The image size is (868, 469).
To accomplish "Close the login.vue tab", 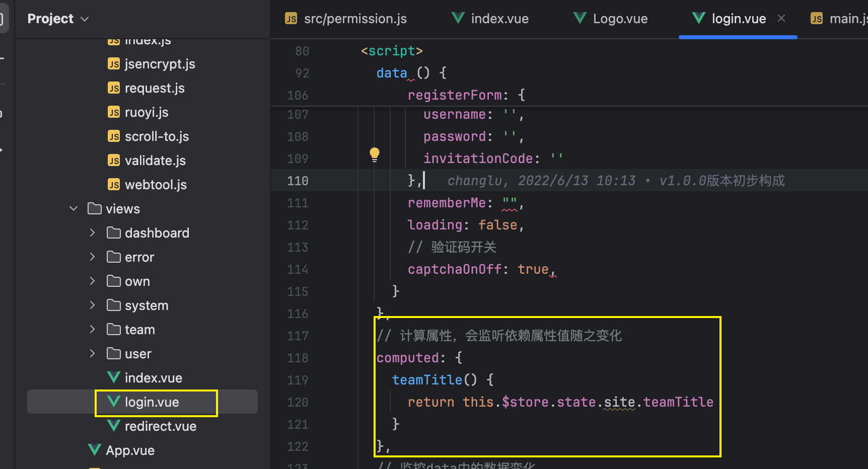I will 781,18.
